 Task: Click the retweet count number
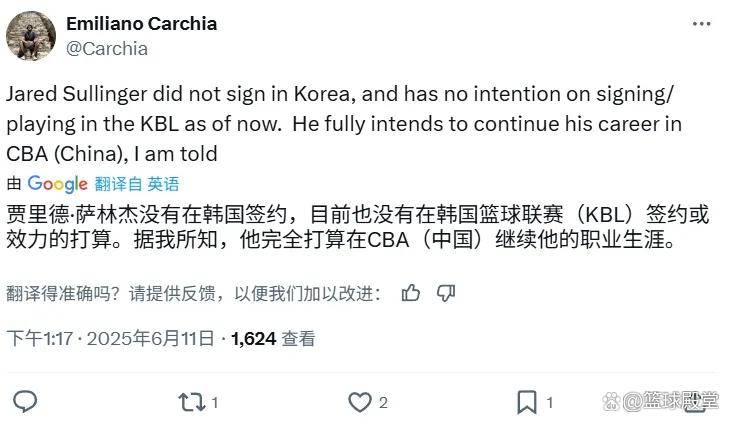pos(215,402)
